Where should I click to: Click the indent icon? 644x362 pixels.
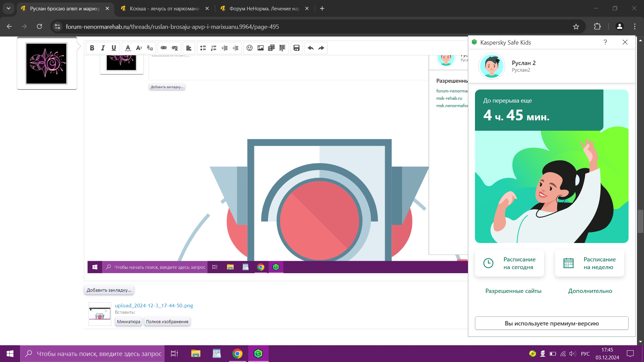pyautogui.click(x=236, y=48)
